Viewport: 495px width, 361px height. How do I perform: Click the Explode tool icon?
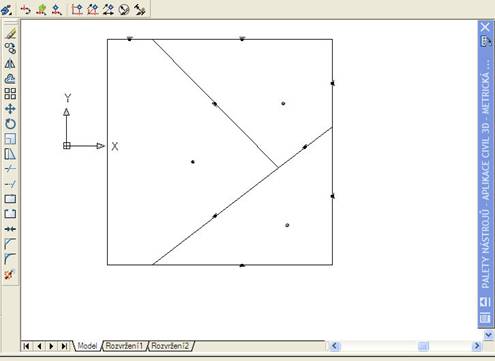pyautogui.click(x=10, y=274)
